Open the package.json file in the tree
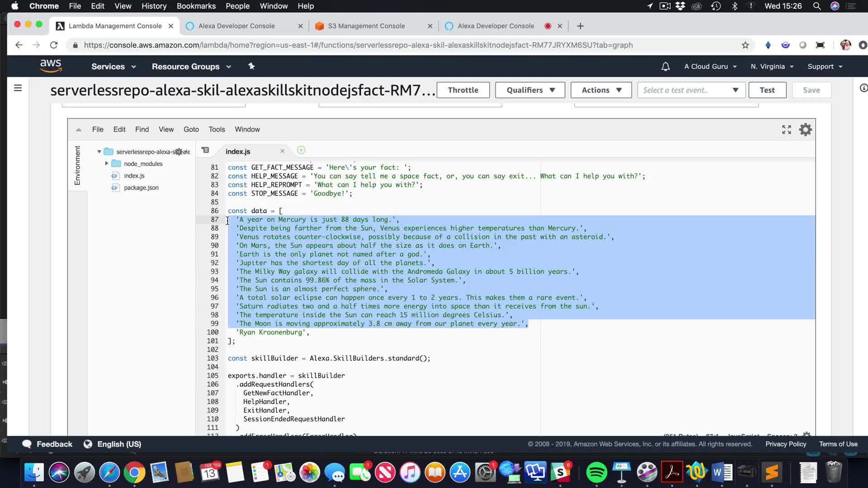 point(141,188)
